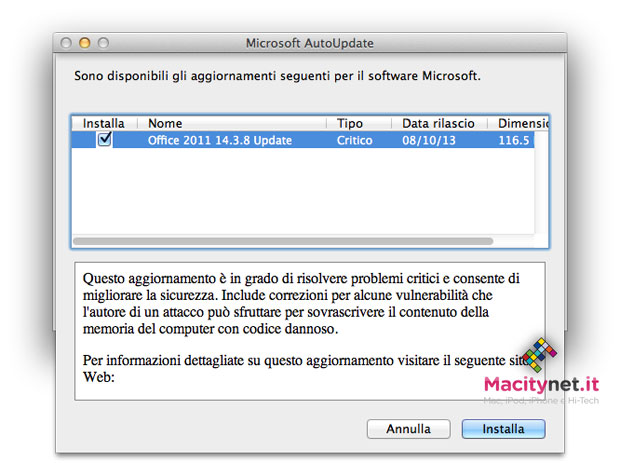This screenshot has height=463, width=620.
Task: Click the Dimensione column header
Action: pyautogui.click(x=518, y=123)
